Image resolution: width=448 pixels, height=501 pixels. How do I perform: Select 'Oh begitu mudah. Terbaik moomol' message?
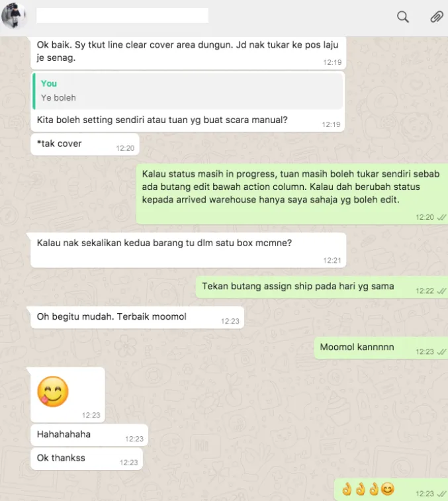137,317
